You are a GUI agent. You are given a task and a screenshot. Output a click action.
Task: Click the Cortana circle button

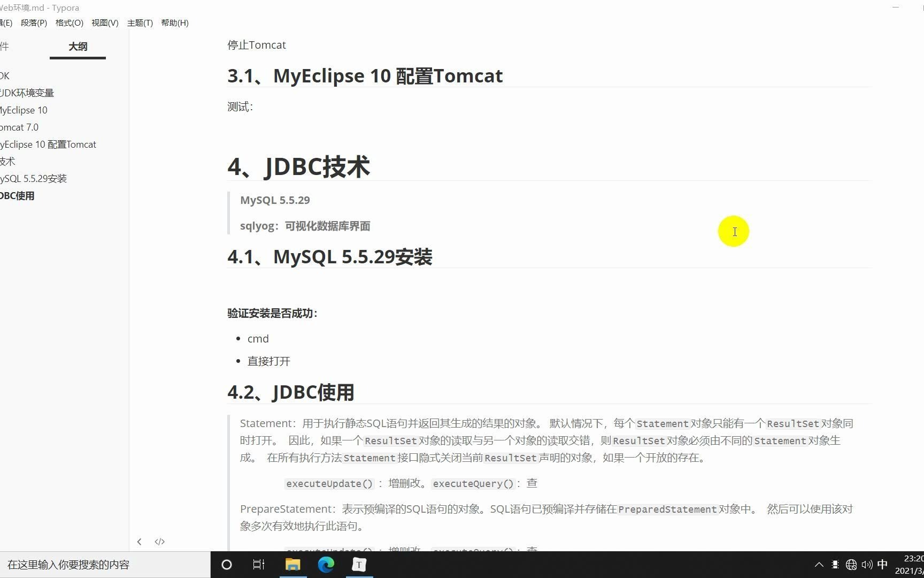coord(226,565)
